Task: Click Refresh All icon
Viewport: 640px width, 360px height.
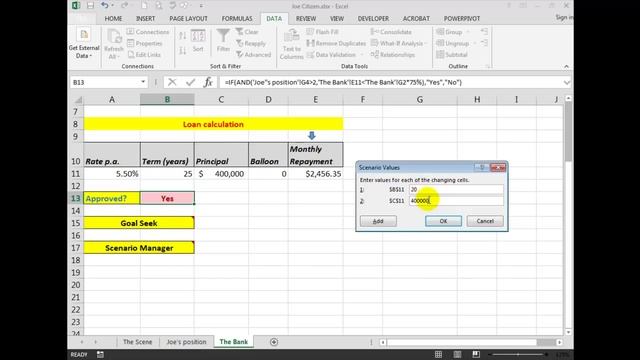Action: (113, 44)
